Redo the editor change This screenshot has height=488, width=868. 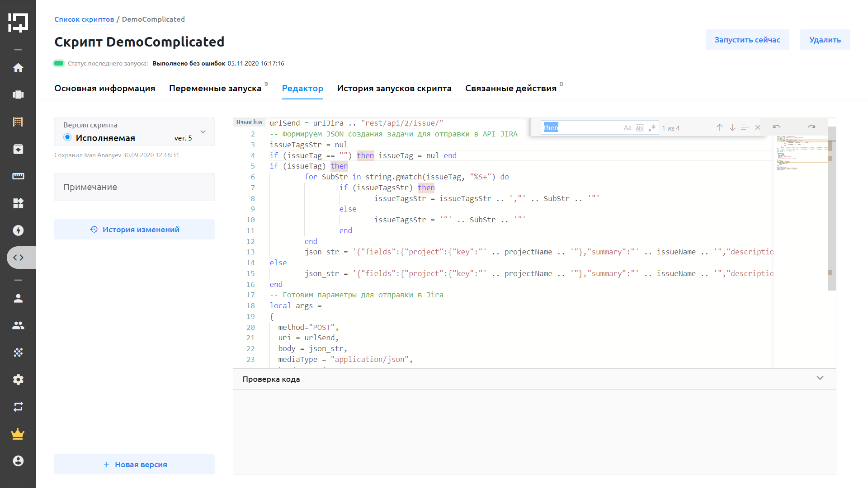coord(811,127)
